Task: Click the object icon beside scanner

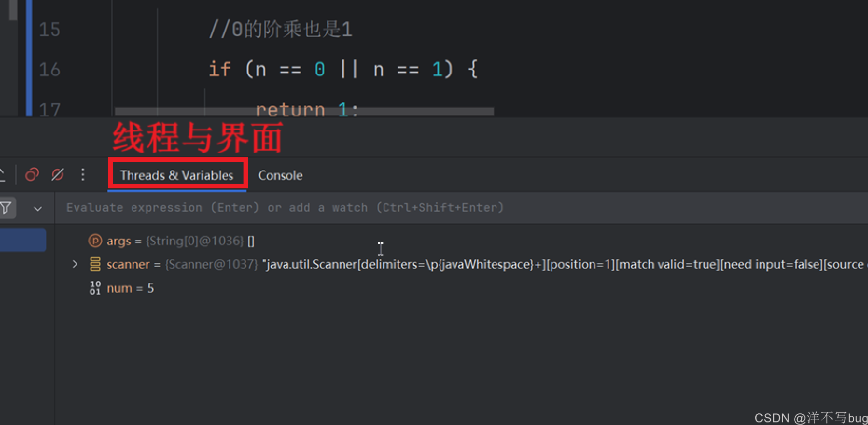Action: tap(95, 264)
